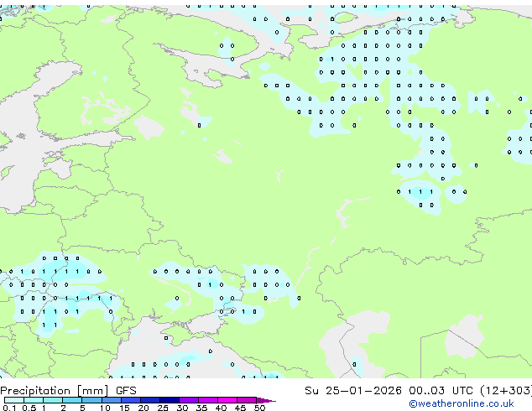Choose the 20–25 mm legend color swatch
Screen dimensions: 532x411
pos(150,400)
